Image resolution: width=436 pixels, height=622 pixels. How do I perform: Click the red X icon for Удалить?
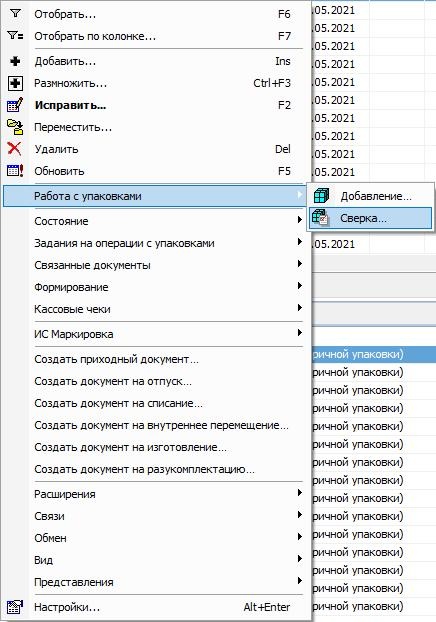[15, 149]
